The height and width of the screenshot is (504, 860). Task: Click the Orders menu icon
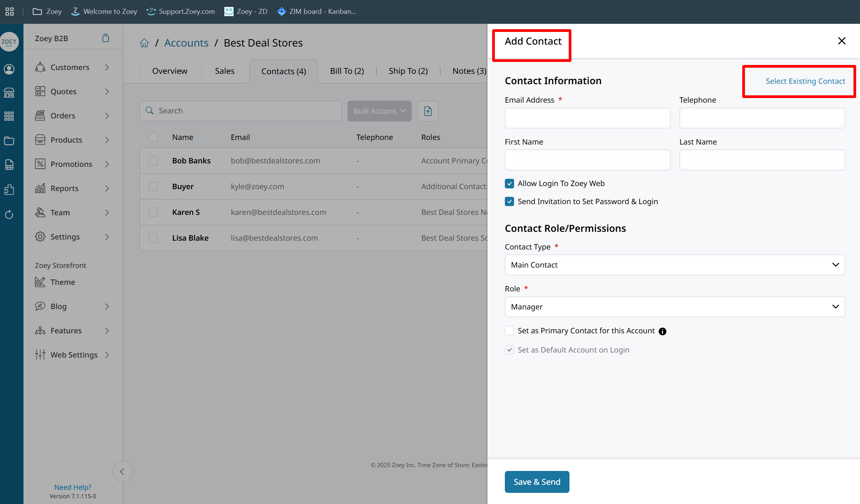pos(40,116)
